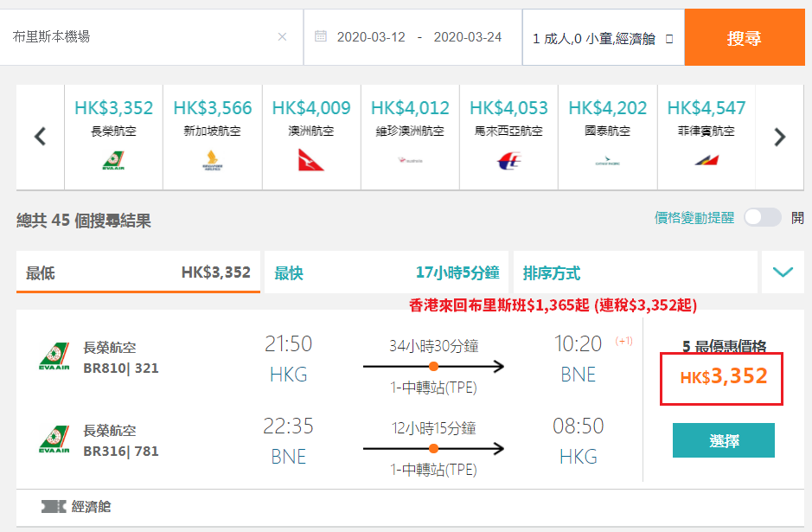The width and height of the screenshot is (812, 532).
Task: Click the 總共 45 個搜尋結果 heading
Action: tap(84, 221)
